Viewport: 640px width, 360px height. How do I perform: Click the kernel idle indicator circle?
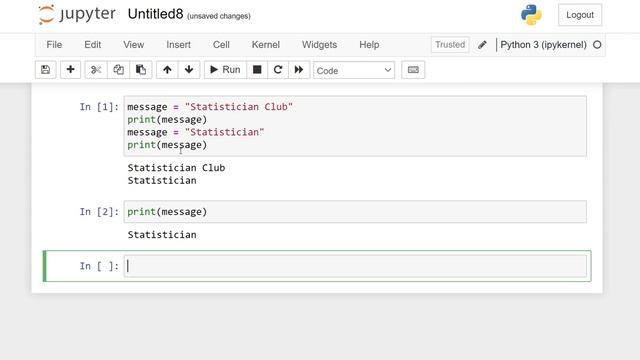click(597, 44)
